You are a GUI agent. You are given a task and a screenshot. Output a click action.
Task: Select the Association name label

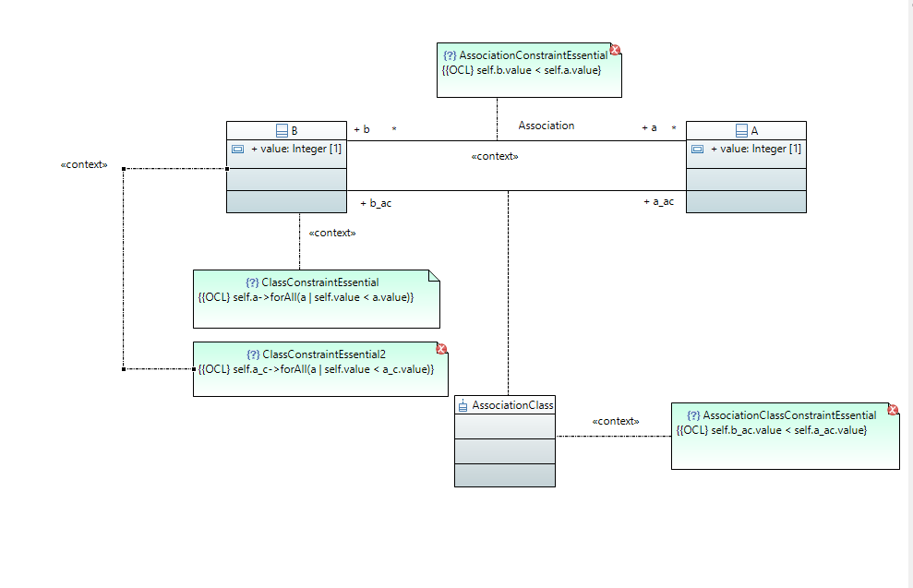tap(547, 126)
